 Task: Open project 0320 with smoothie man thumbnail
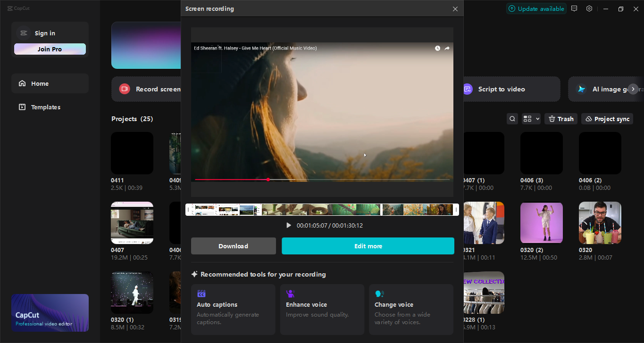600,223
